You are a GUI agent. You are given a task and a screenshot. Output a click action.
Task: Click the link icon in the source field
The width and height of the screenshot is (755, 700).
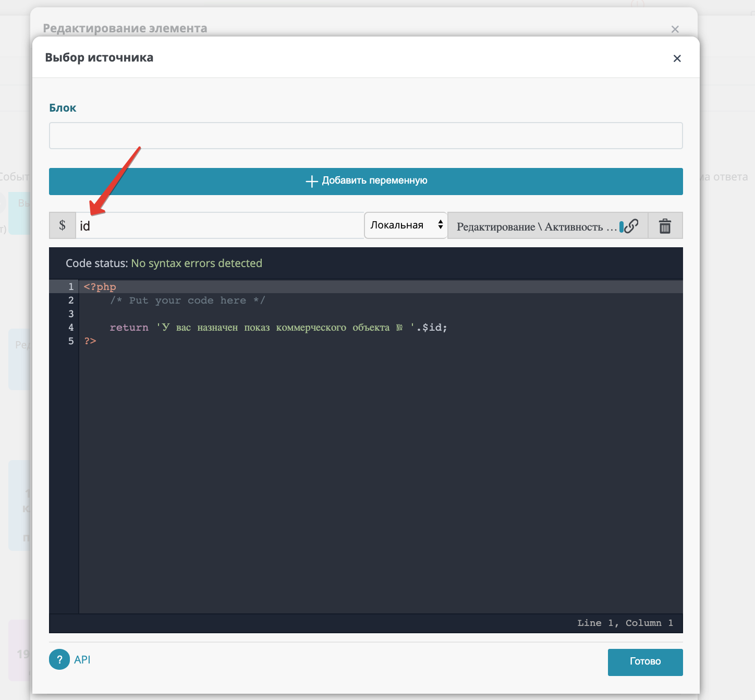tap(631, 226)
